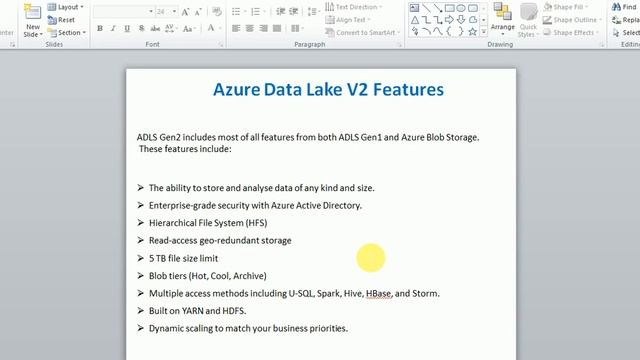This screenshot has height=360, width=640.
Task: Select the Oval shape
Action: (x=461, y=8)
